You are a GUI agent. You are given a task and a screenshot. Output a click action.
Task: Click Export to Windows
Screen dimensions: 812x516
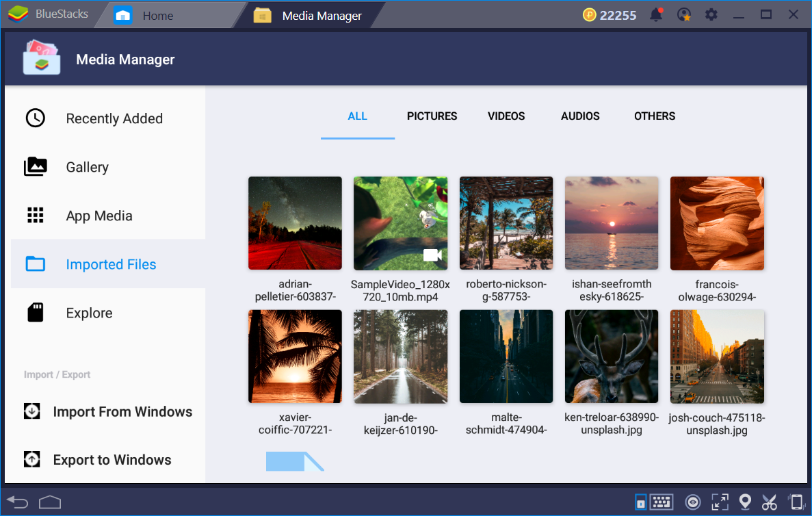click(x=97, y=459)
